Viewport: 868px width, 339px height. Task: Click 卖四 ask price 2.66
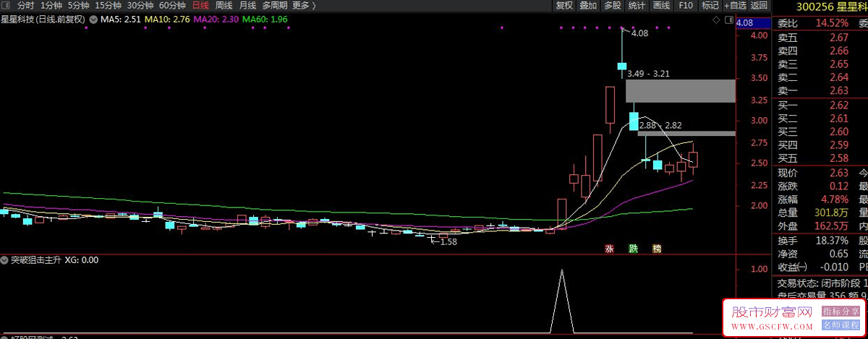pos(838,51)
